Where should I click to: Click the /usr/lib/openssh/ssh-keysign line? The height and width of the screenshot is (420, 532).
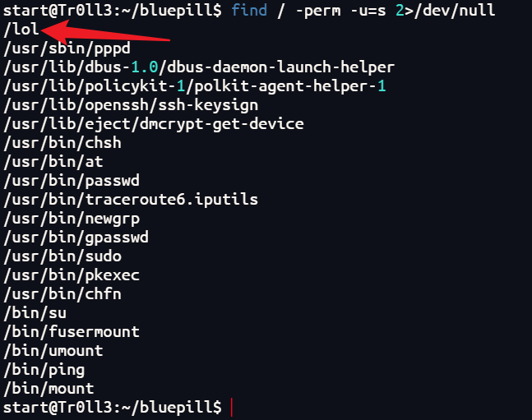click(x=131, y=105)
